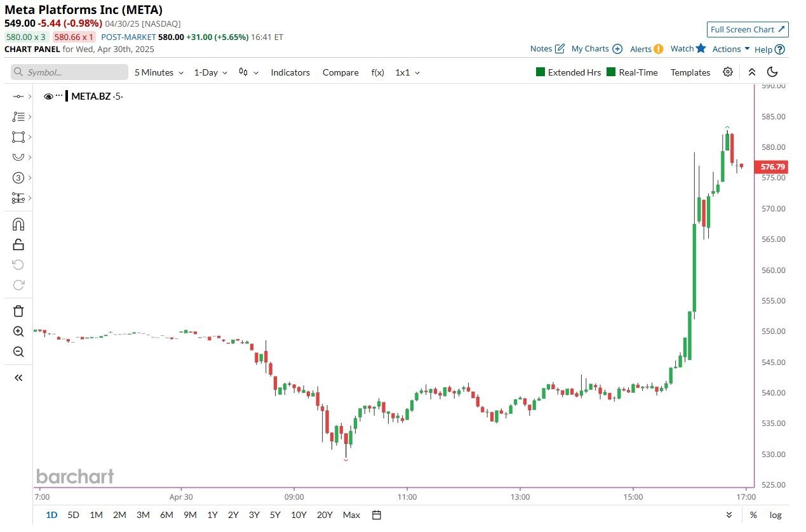Open the date range calendar icon

[377, 515]
